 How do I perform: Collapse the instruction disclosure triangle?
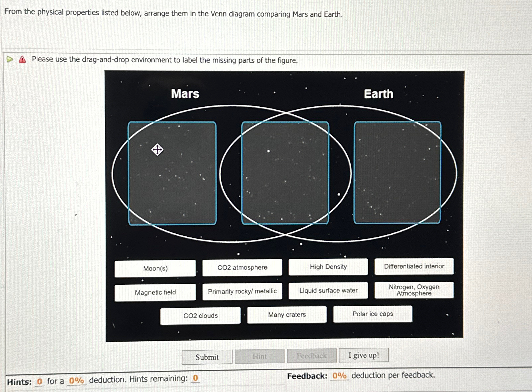click(x=10, y=59)
